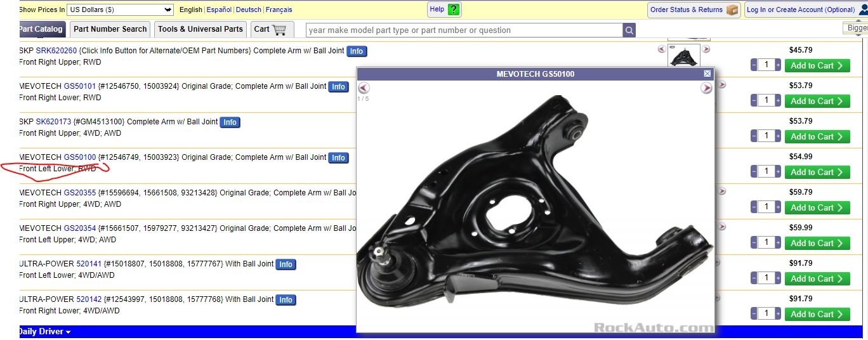The height and width of the screenshot is (340, 868).
Task: Add the $59.79 part to cart
Action: (817, 207)
